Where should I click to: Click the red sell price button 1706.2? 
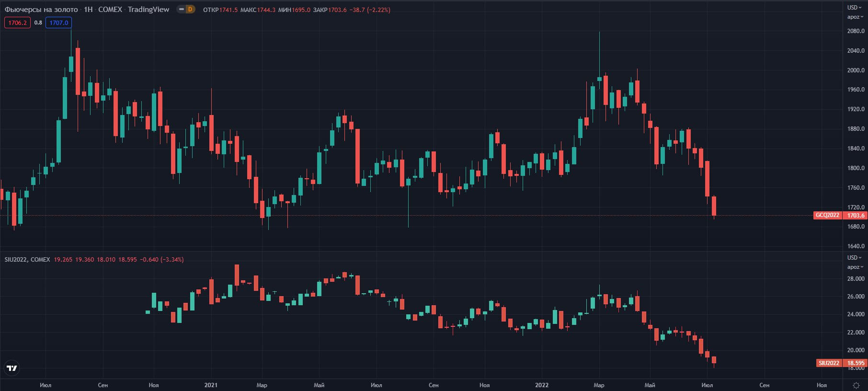click(17, 23)
